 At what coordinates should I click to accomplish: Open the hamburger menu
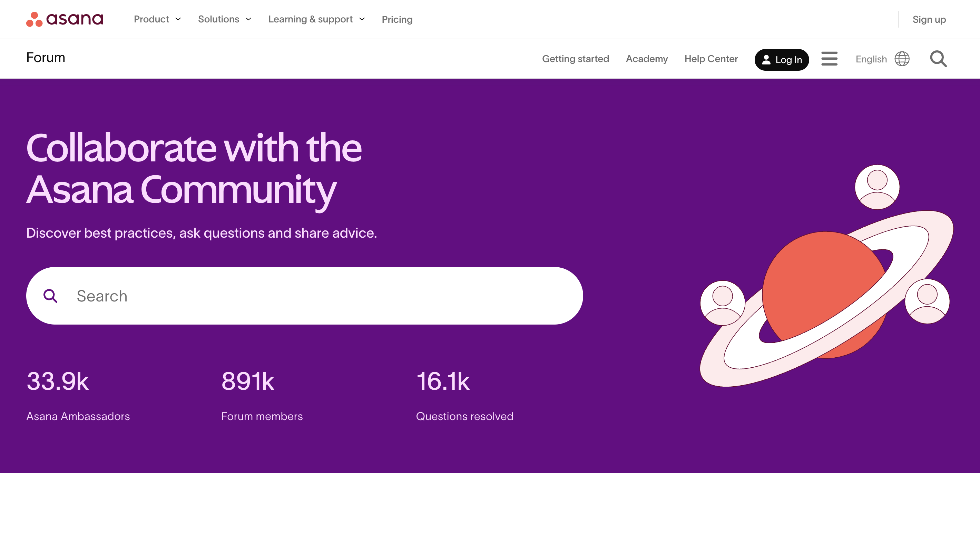pyautogui.click(x=829, y=59)
